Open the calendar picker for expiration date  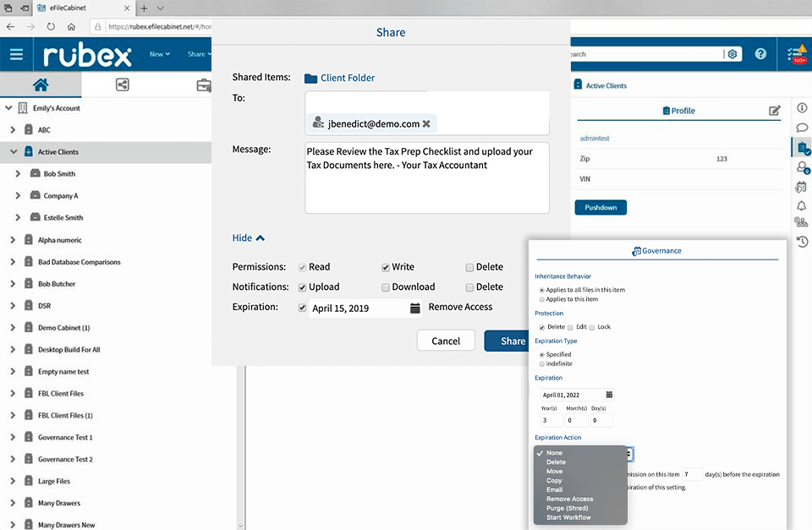(x=415, y=309)
